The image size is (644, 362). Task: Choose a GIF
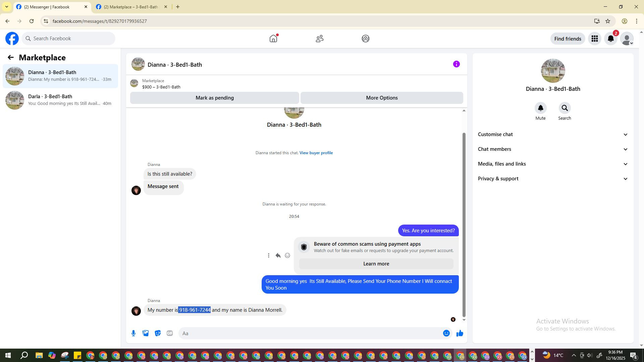(x=170, y=333)
